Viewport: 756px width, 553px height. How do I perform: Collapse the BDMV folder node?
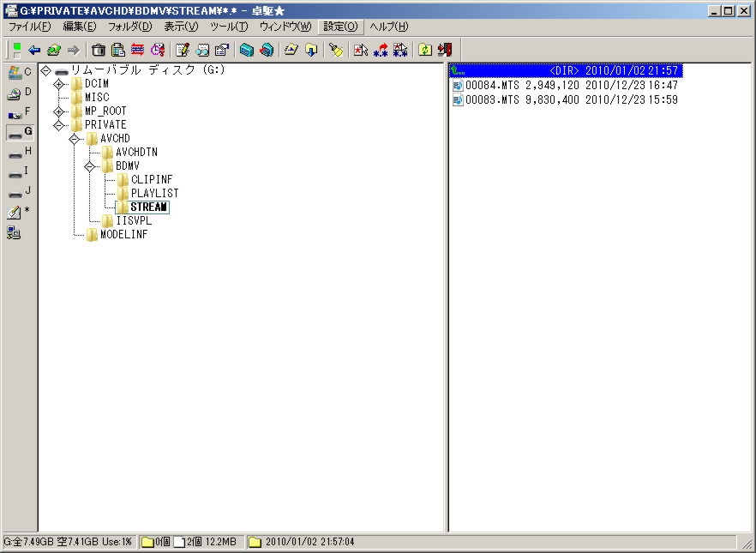(x=89, y=166)
